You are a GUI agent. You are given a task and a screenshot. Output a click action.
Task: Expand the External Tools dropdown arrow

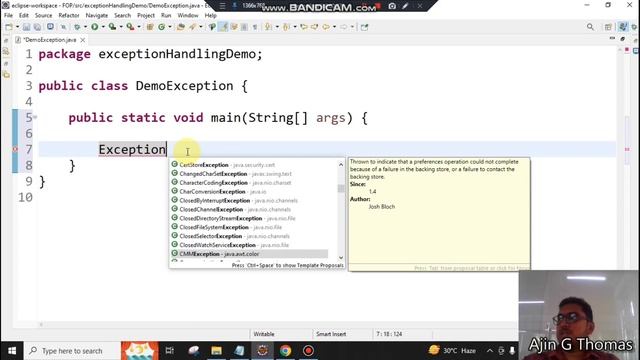point(139,27)
